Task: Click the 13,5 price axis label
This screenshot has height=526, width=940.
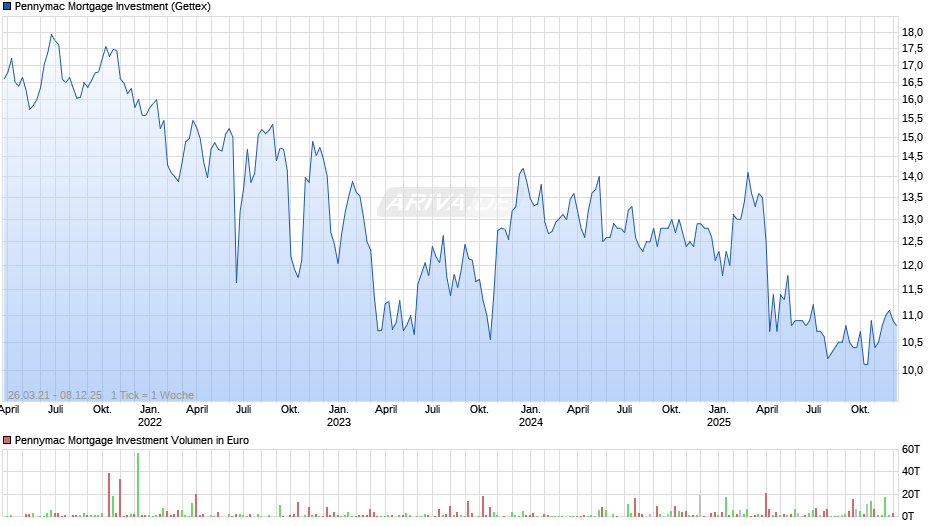Action: (912, 198)
